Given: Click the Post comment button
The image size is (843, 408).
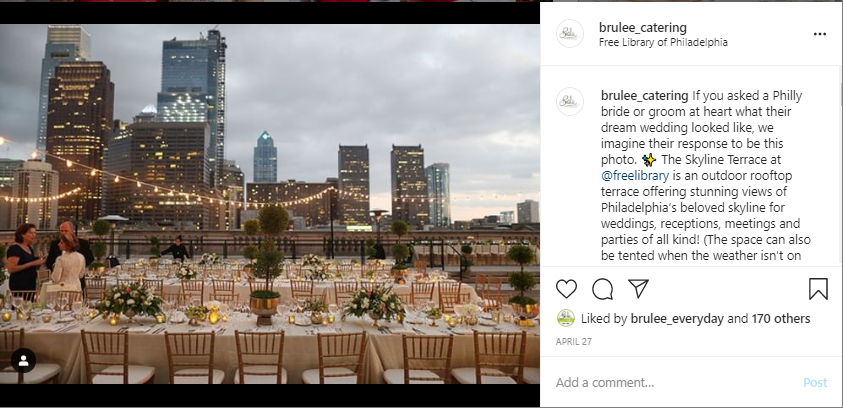Looking at the screenshot, I should (815, 383).
